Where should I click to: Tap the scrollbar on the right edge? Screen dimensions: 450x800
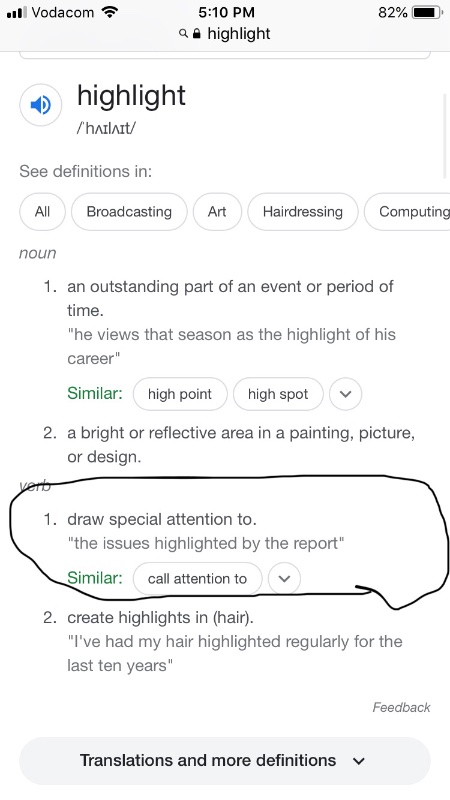tap(446, 135)
